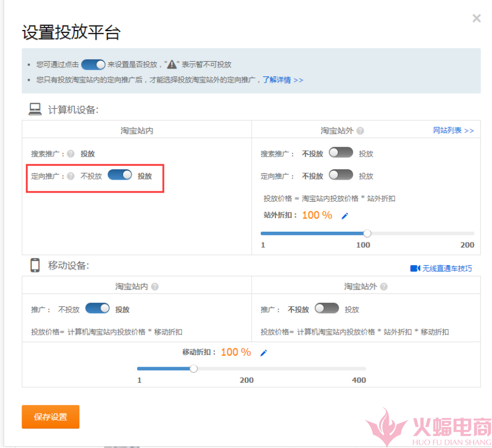
Task: Enable 淘宝站外 定向推广 switch
Action: pos(341,175)
